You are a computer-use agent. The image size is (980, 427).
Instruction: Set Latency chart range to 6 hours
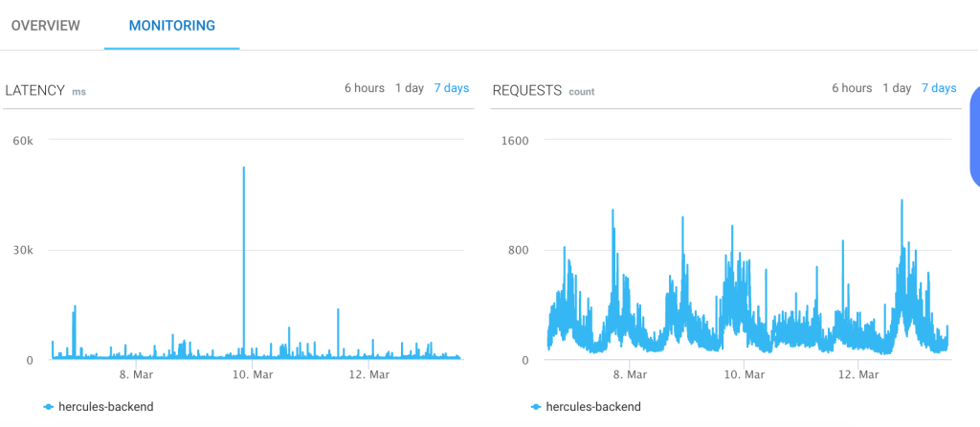365,88
